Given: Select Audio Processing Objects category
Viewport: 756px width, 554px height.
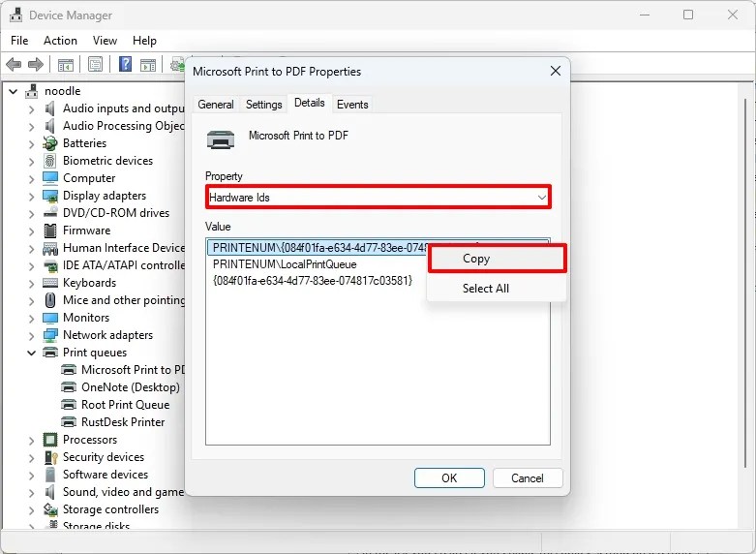Looking at the screenshot, I should coord(124,126).
